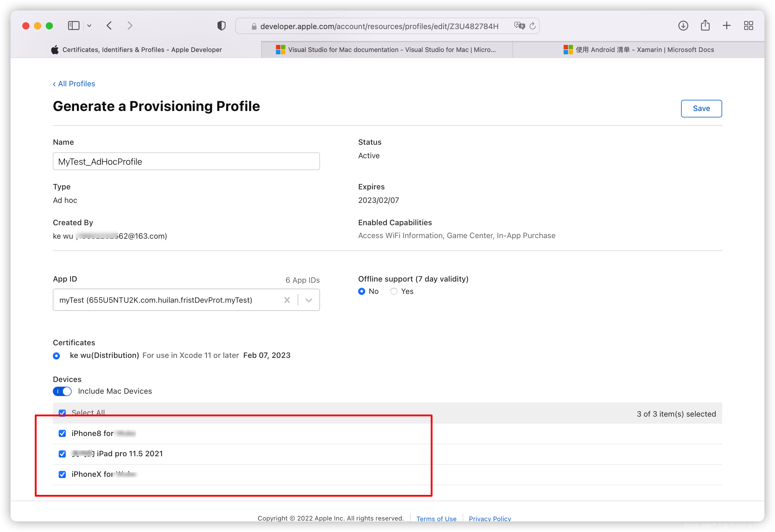This screenshot has width=775, height=532.
Task: Toggle the Safari sidebar icon
Action: (73, 26)
